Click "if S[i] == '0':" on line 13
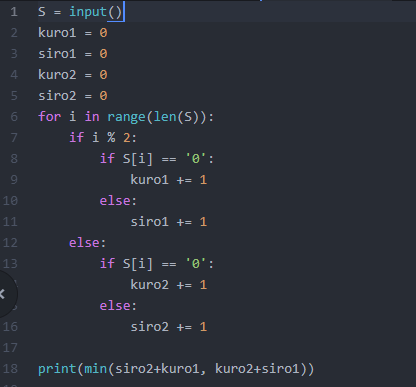416x387 pixels. 157,264
